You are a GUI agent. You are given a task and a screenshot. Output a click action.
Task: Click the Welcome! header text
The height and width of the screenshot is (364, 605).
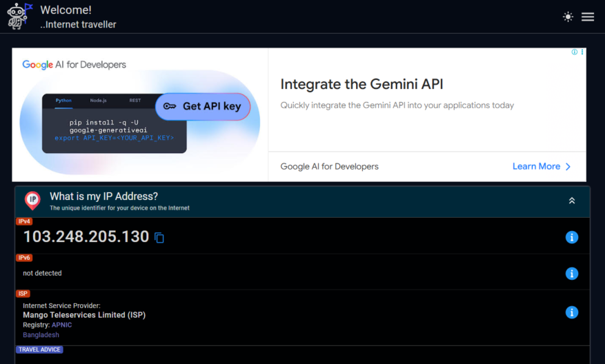pyautogui.click(x=66, y=10)
